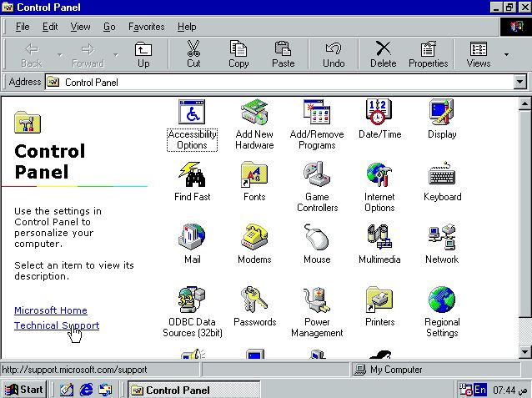Open the Date/Time settings icon
532x398 pixels.
point(379,113)
